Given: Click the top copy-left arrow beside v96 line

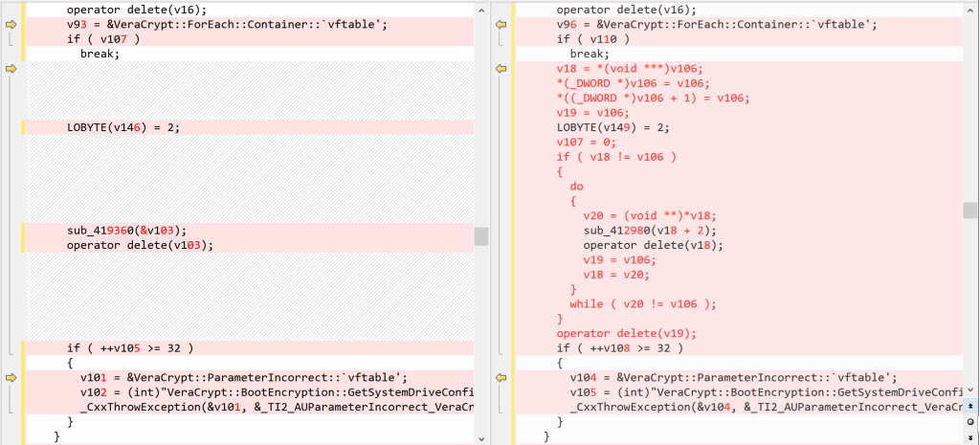Looking at the screenshot, I should pyautogui.click(x=501, y=24).
